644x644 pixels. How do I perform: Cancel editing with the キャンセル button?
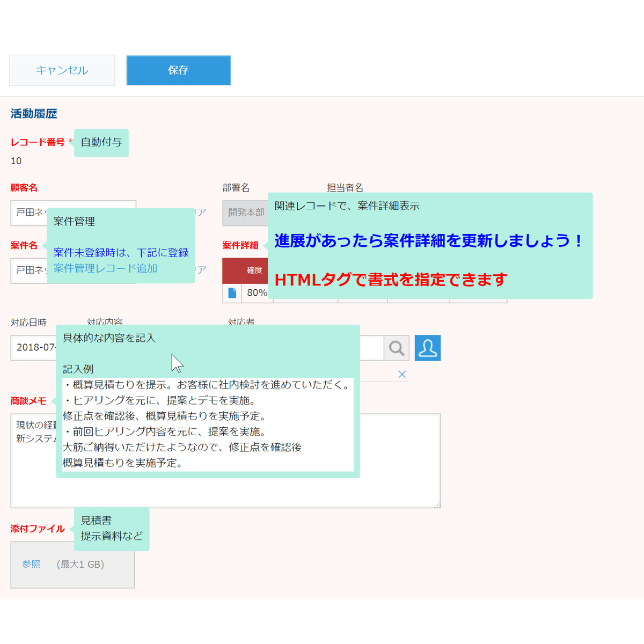point(62,70)
